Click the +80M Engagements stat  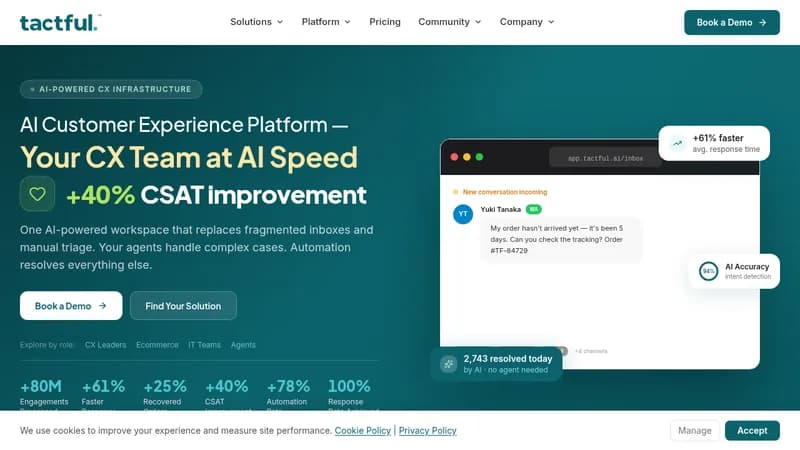click(44, 394)
